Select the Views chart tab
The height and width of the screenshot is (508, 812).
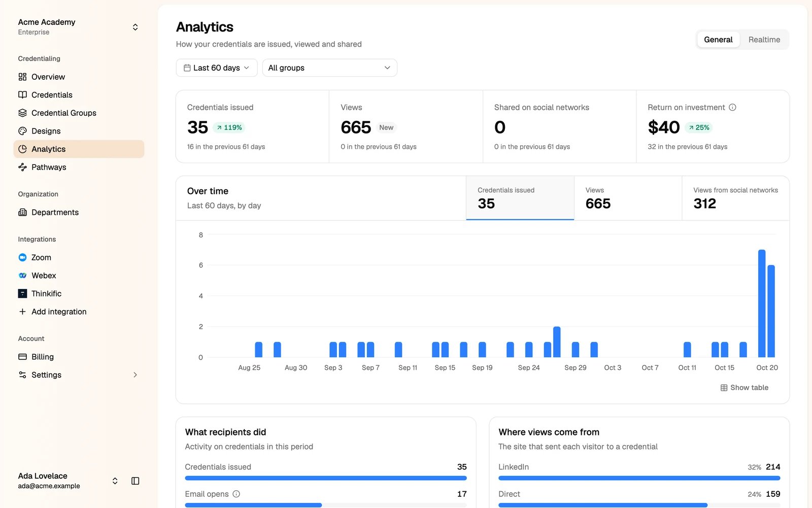[x=628, y=198]
